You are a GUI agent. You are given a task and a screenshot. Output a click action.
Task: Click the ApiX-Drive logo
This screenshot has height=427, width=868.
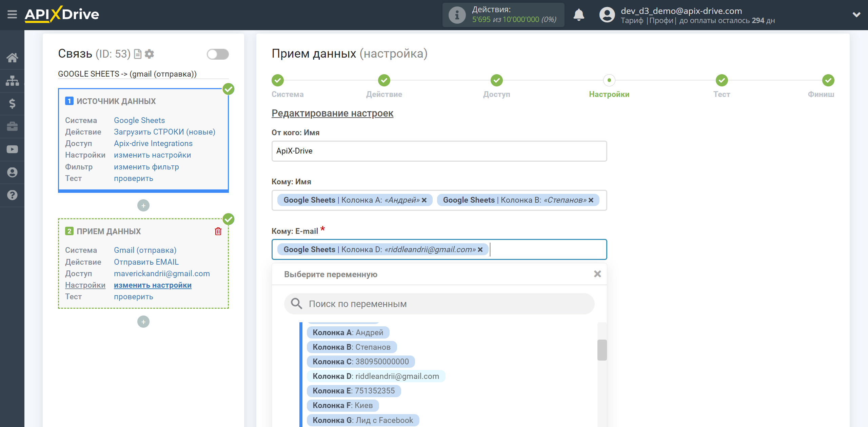coord(62,15)
